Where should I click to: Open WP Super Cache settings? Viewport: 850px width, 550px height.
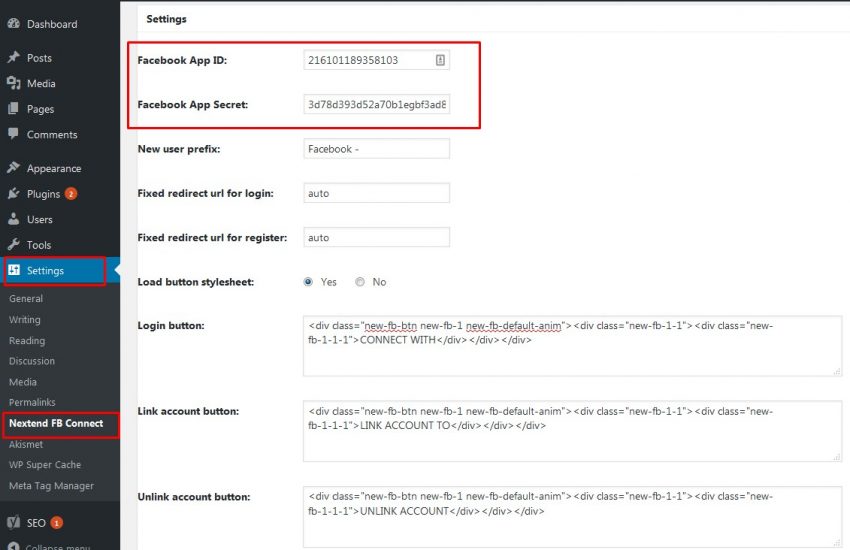(x=44, y=464)
